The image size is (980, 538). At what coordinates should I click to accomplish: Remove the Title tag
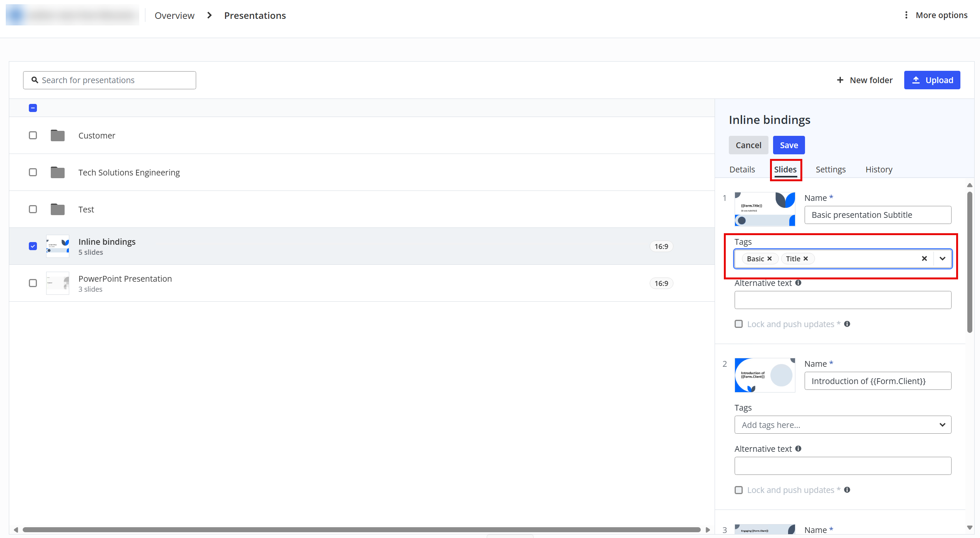(x=805, y=259)
